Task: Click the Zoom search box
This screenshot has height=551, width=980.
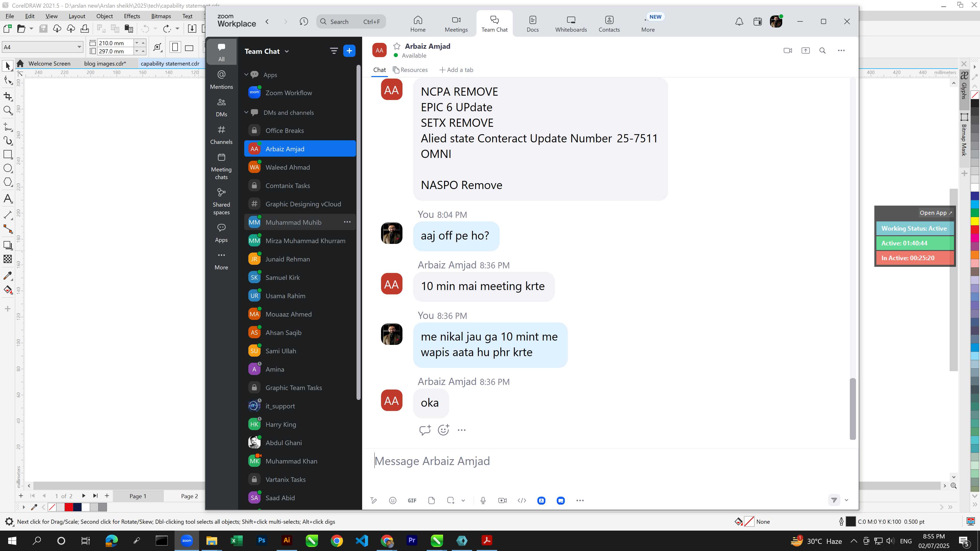Action: (x=351, y=22)
